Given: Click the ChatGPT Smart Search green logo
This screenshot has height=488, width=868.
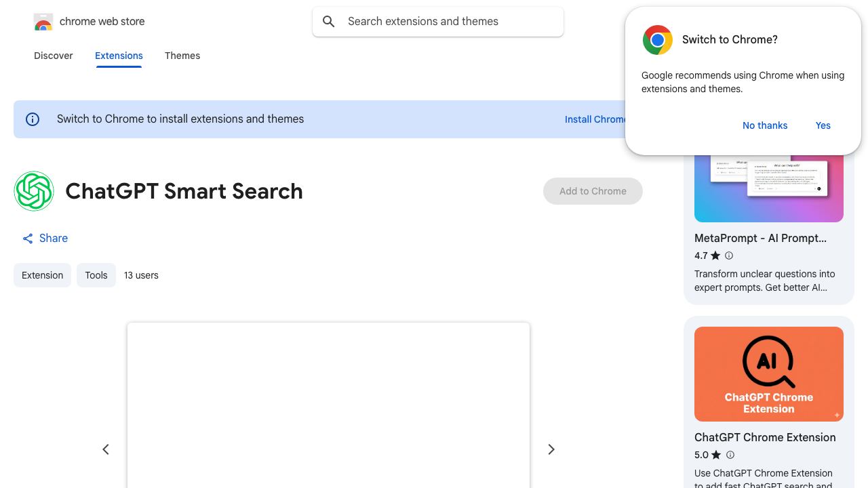Looking at the screenshot, I should tap(34, 191).
